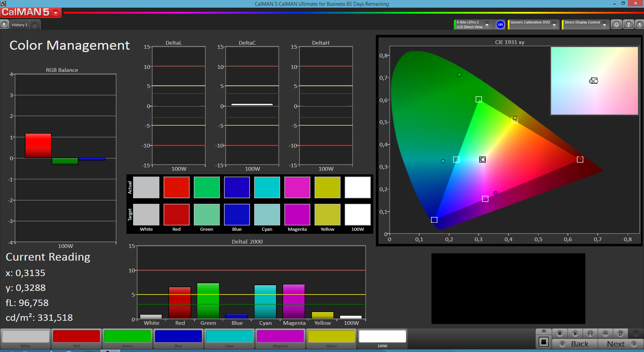Select the White pattern swatch at bottom
This screenshot has width=644, height=352.
(26, 336)
